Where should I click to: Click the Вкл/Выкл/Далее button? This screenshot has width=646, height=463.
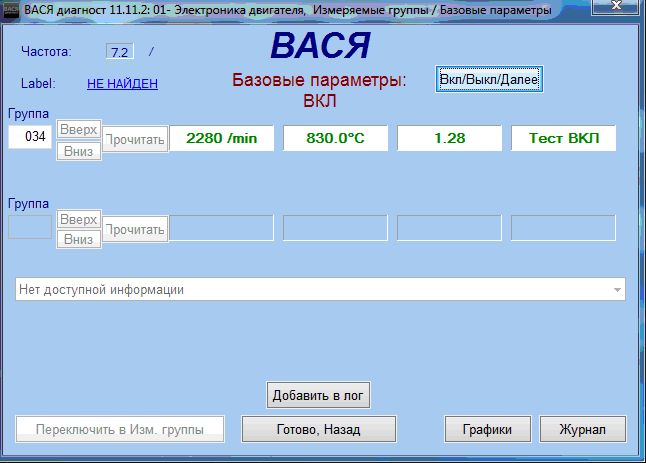pyautogui.click(x=489, y=79)
